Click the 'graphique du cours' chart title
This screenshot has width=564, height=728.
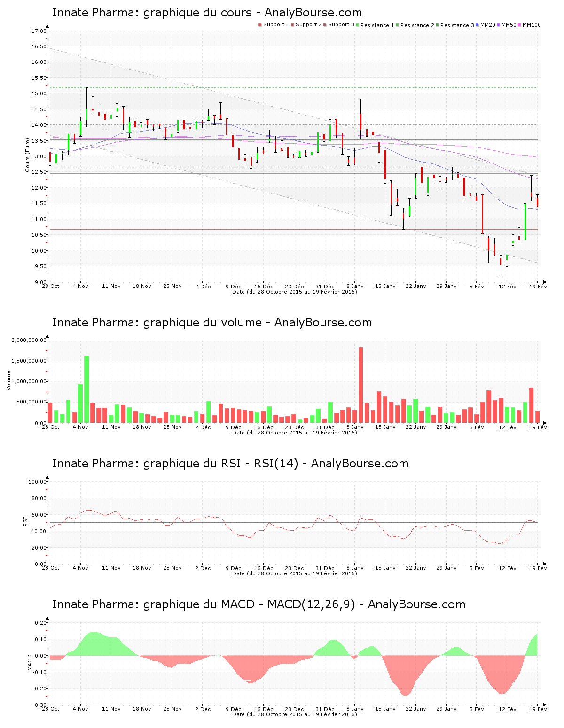tap(207, 13)
